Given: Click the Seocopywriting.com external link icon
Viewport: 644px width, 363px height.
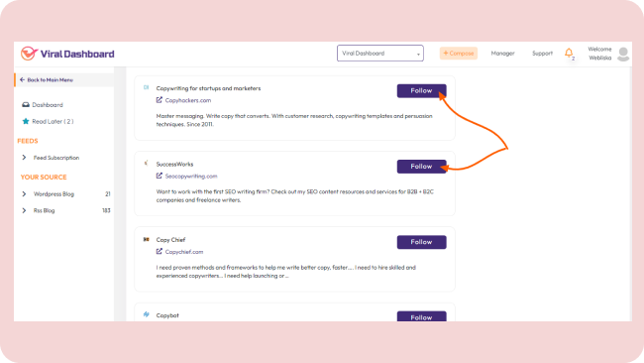Looking at the screenshot, I should (x=159, y=176).
